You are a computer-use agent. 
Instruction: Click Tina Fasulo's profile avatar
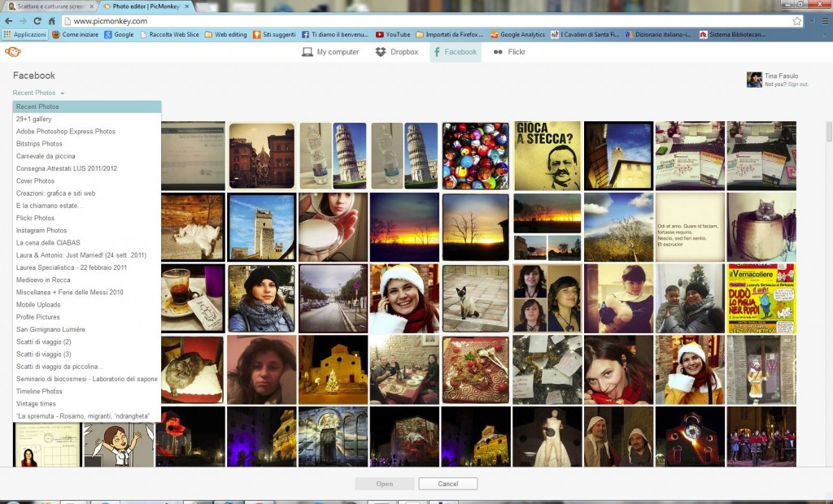(754, 80)
